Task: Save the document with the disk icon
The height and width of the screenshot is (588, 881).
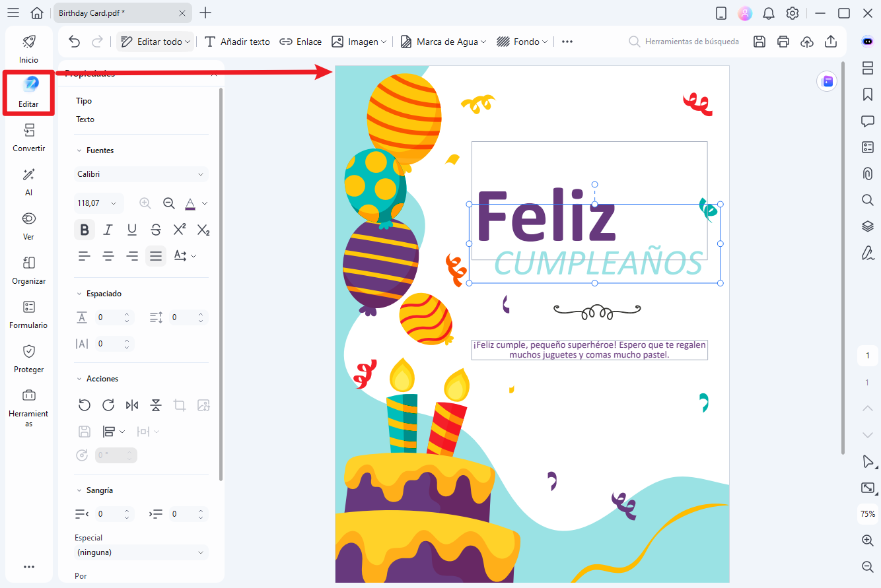Action: coord(759,41)
